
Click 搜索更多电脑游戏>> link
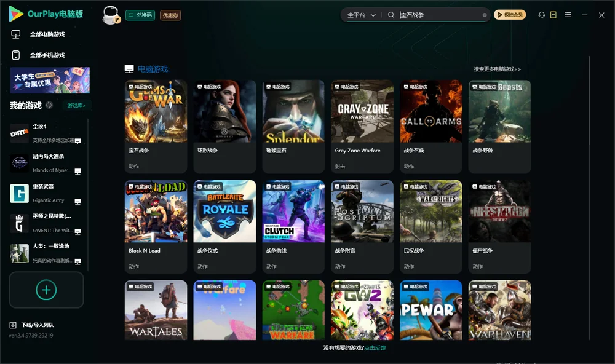click(x=497, y=69)
